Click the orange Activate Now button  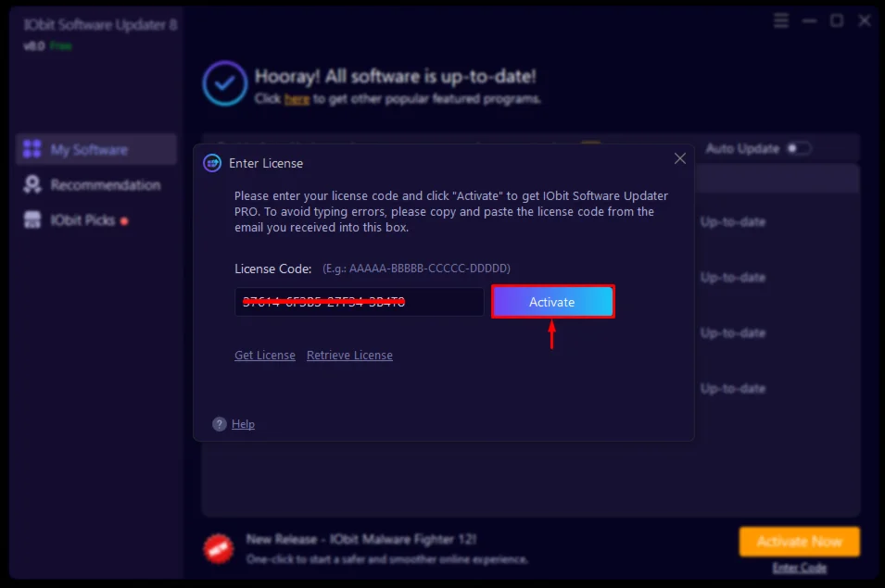tap(799, 542)
